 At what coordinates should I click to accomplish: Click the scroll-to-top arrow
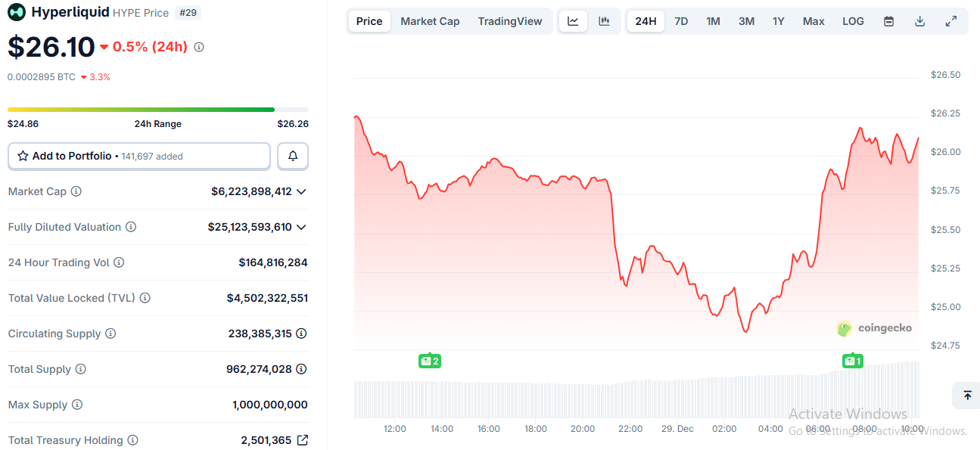click(x=966, y=396)
